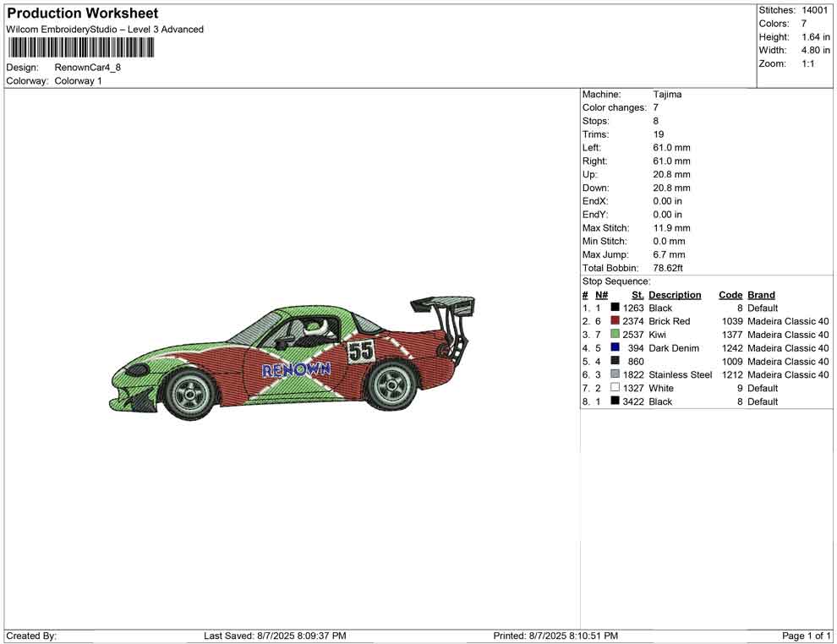This screenshot has height=644, width=837.
Task: Click the Max Stitch value '11.9 mm'
Action: pos(671,228)
